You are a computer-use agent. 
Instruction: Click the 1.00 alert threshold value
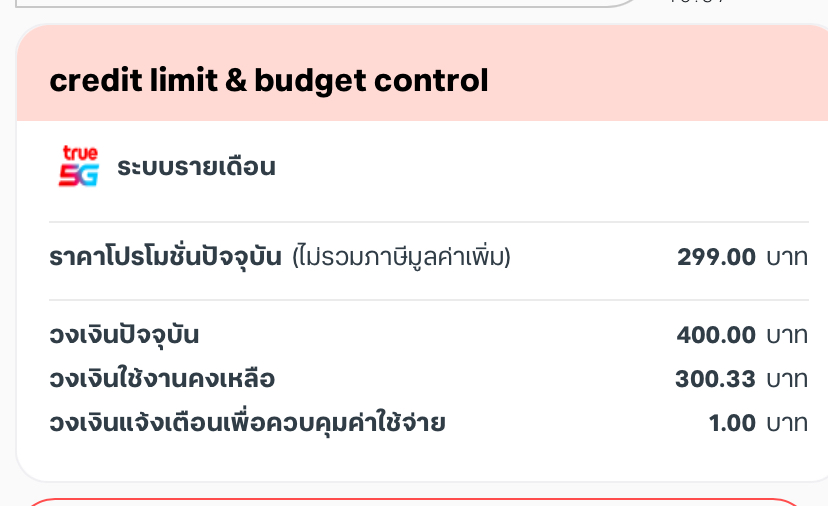[x=732, y=423]
